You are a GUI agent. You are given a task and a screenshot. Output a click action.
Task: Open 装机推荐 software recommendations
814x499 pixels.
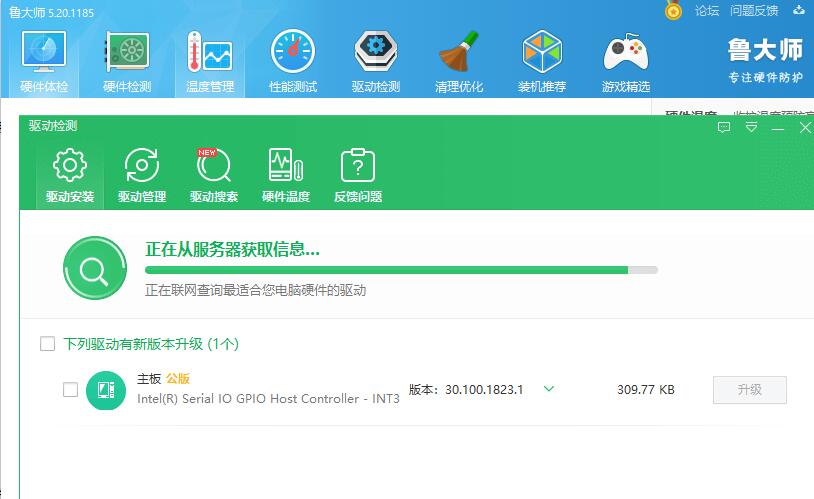(x=542, y=62)
